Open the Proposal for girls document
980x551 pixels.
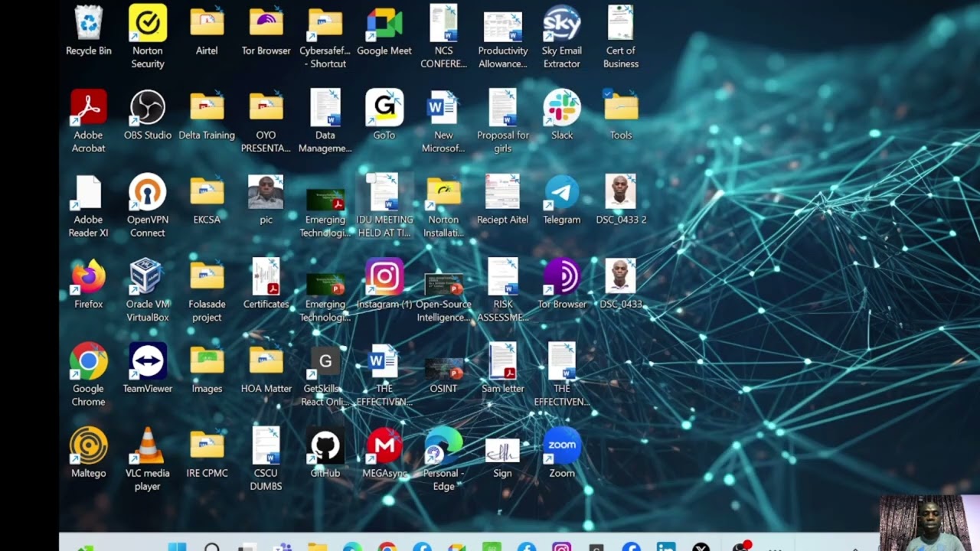pyautogui.click(x=503, y=107)
